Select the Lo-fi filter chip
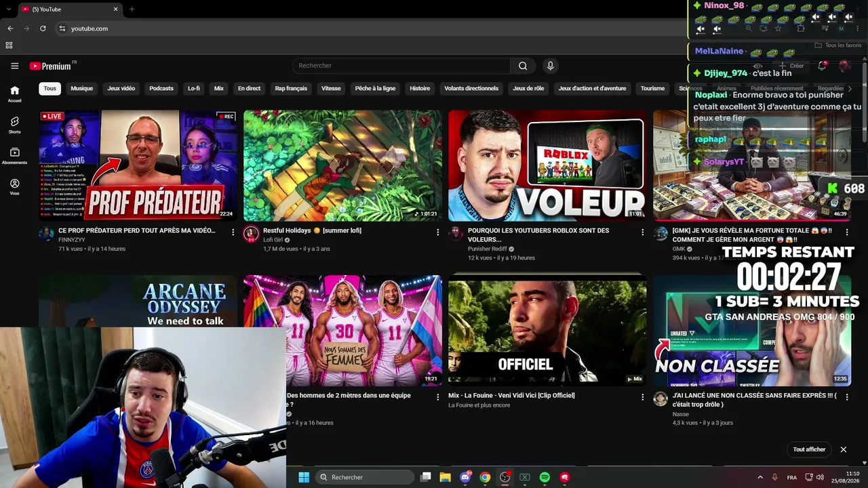The image size is (868, 488). pos(194,88)
